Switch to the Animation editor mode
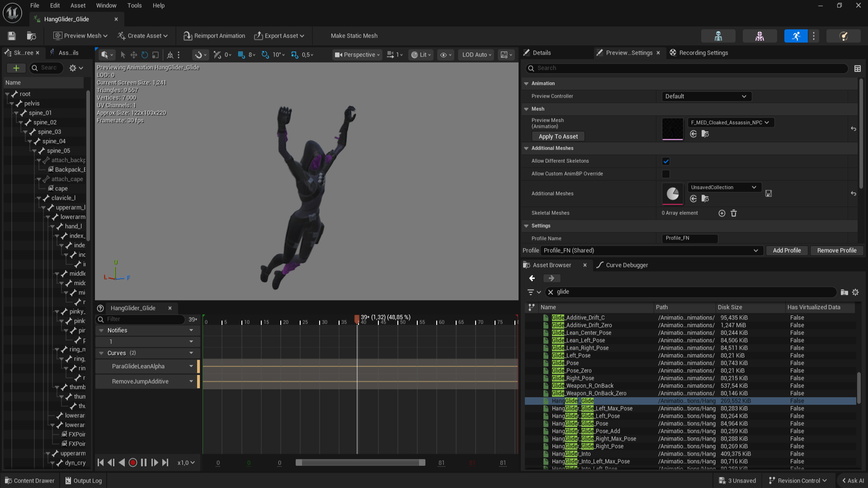Viewport: 868px width, 488px height. [x=796, y=36]
